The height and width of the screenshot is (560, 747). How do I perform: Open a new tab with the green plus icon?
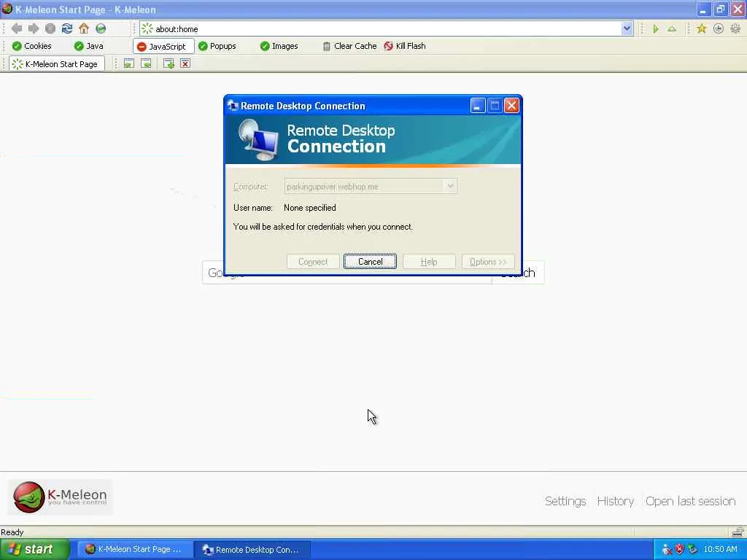(169, 64)
